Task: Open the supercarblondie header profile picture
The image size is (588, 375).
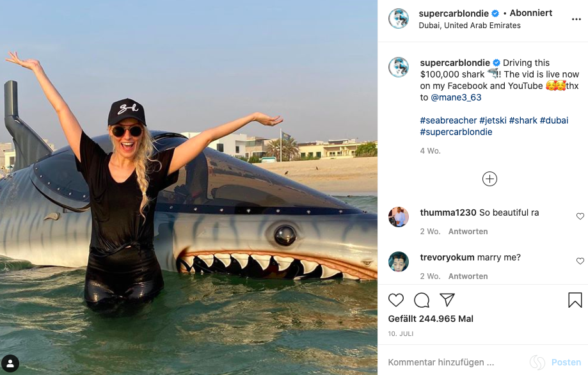Action: point(399,19)
